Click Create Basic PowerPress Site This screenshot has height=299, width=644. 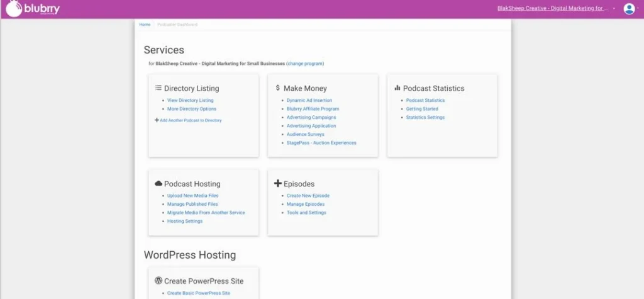pos(199,293)
